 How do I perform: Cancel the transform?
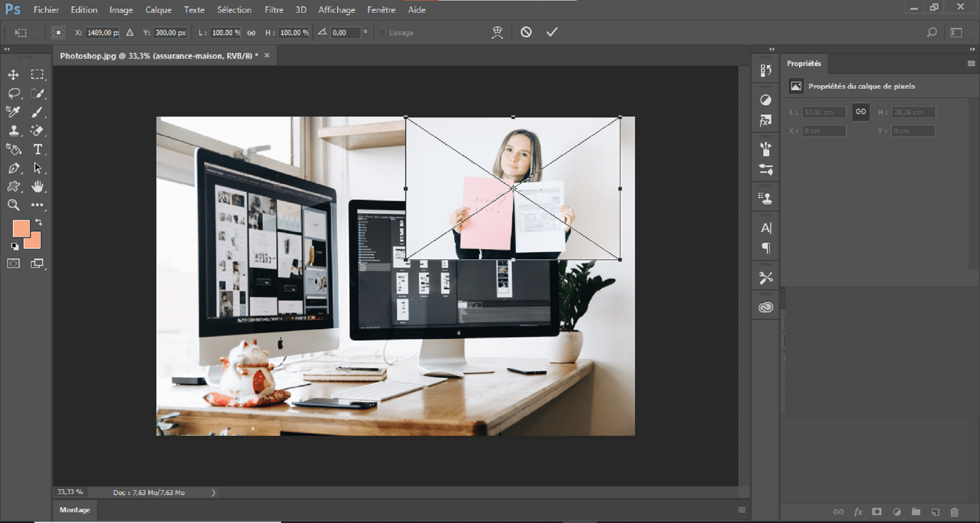coord(526,32)
